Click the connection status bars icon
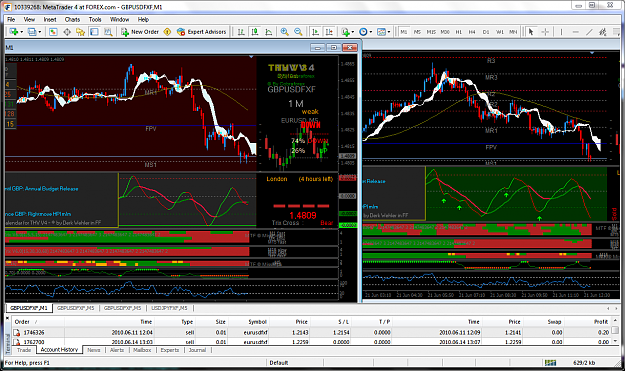Image resolution: width=625 pixels, height=371 pixels. [x=550, y=363]
